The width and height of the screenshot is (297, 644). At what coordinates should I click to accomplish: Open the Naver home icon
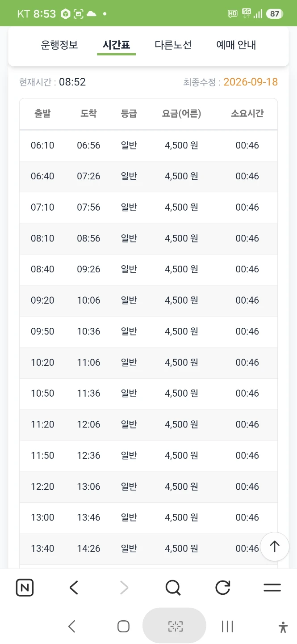(x=25, y=587)
